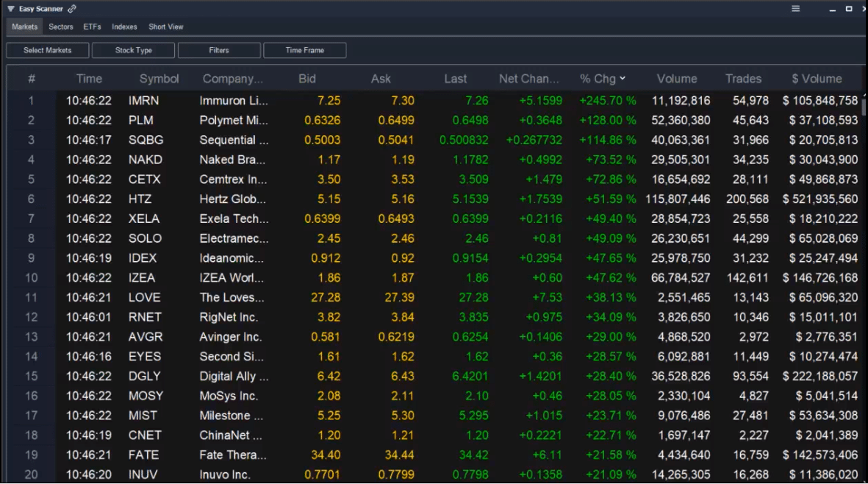
Task: Select the RNET symbol cell
Action: coord(145,317)
